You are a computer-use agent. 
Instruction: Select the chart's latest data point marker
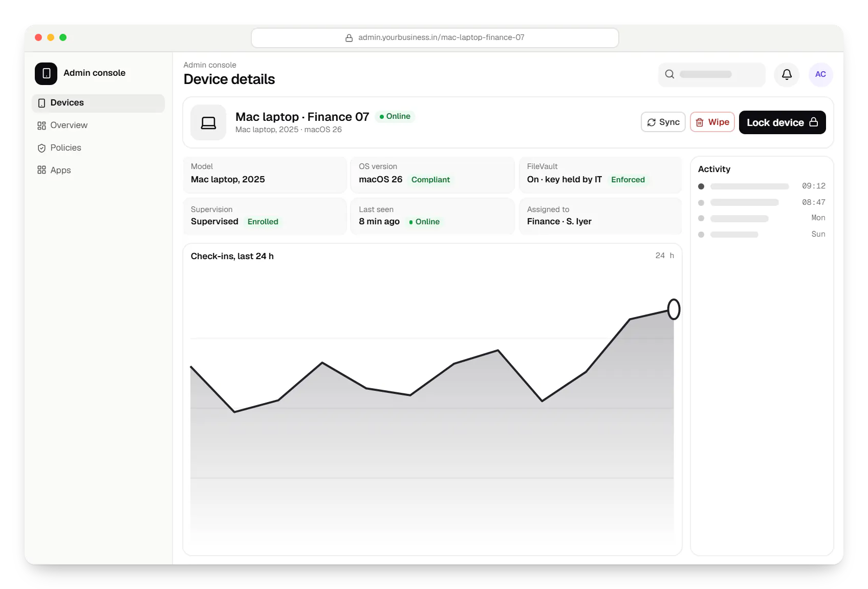point(674,309)
